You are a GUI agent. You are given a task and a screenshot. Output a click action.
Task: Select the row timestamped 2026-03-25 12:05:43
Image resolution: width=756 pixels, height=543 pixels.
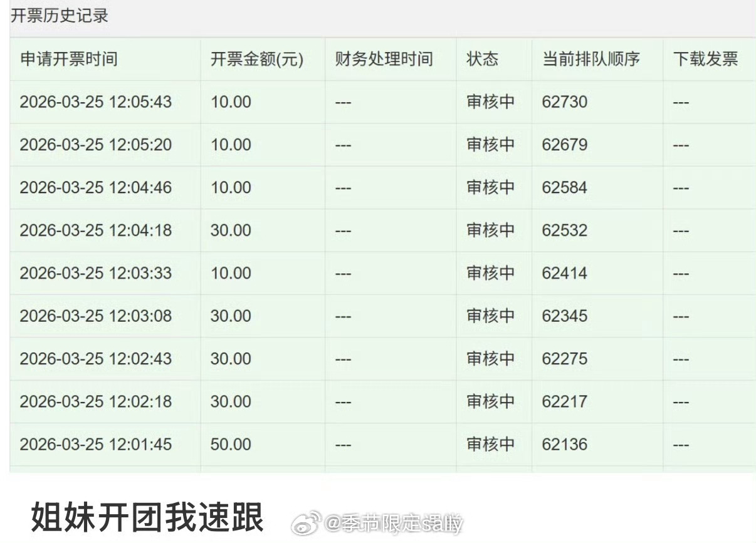pyautogui.click(x=97, y=101)
